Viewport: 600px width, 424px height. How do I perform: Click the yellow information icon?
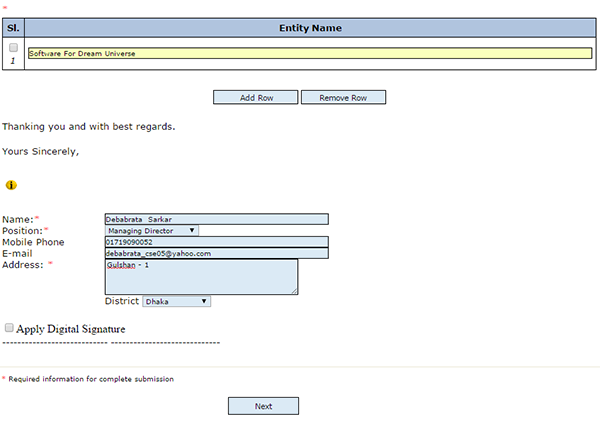[x=11, y=185]
